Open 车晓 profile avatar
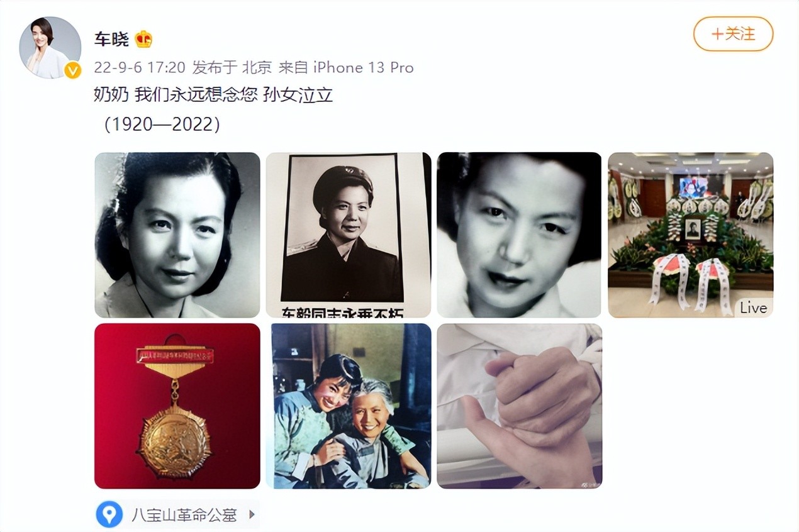Viewport: 799px width, 532px height. point(50,48)
